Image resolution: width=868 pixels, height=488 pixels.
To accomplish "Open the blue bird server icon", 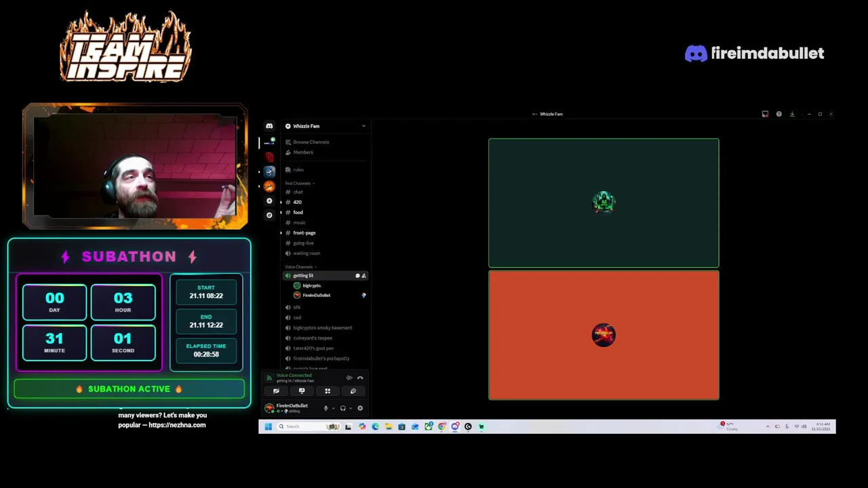I will (x=269, y=171).
